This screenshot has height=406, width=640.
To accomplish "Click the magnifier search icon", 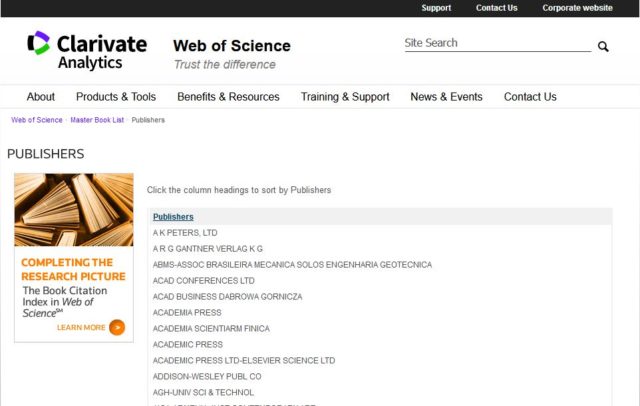I will 603,47.
